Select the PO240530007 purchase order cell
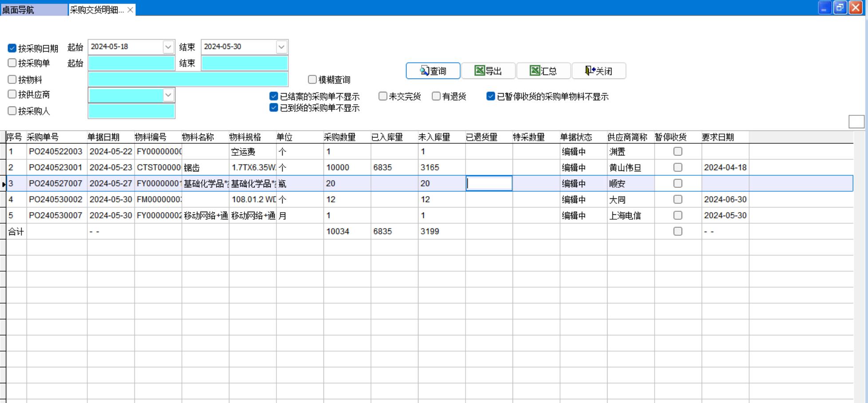Image resolution: width=868 pixels, height=403 pixels. click(56, 215)
